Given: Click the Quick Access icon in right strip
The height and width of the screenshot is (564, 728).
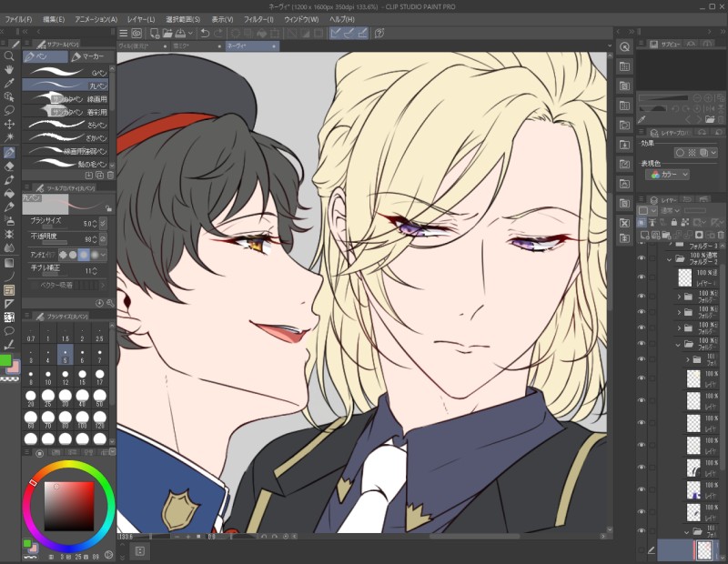Looking at the screenshot, I should pos(624,47).
